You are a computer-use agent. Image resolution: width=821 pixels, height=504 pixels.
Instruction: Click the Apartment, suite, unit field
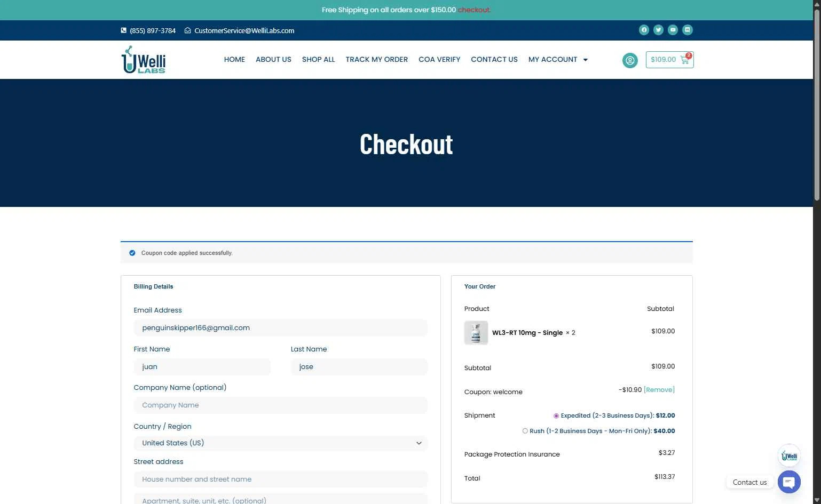tap(281, 499)
